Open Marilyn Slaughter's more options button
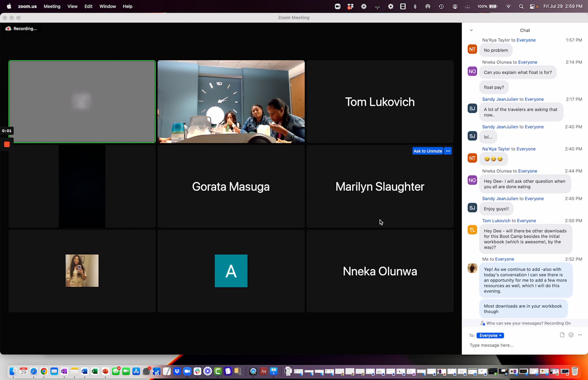The height and width of the screenshot is (380, 588). click(448, 151)
